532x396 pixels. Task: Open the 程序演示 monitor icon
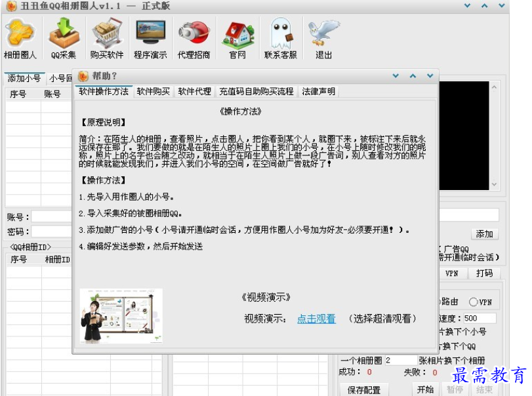(x=150, y=39)
